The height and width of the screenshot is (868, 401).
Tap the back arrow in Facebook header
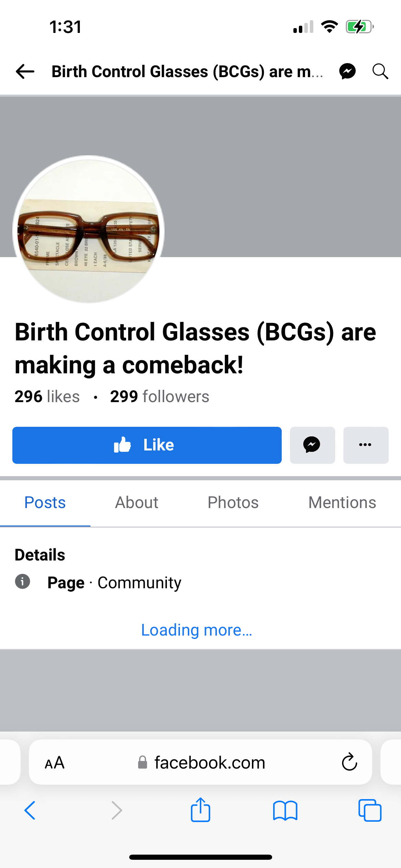tap(25, 72)
